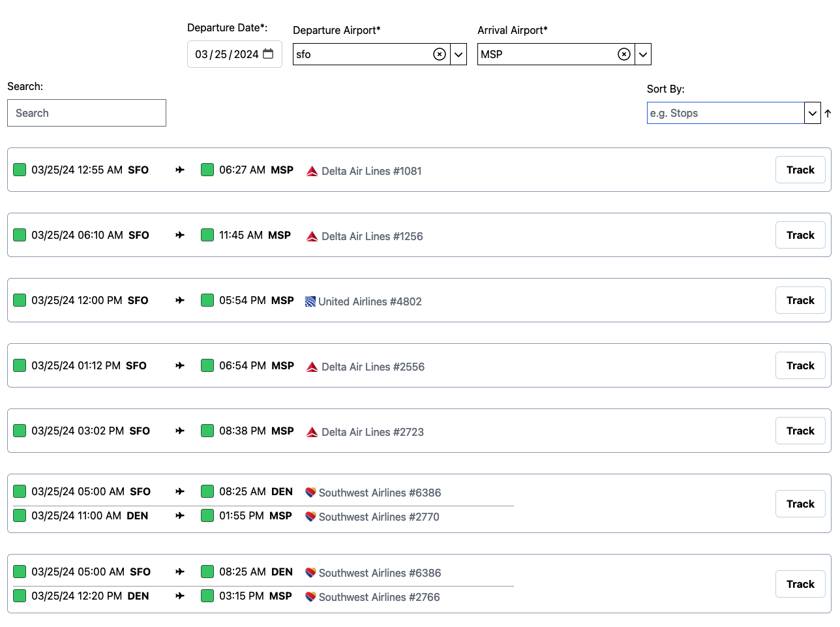Click the 03/25/24 12:55 AM departure time
840x627 pixels.
[77, 170]
